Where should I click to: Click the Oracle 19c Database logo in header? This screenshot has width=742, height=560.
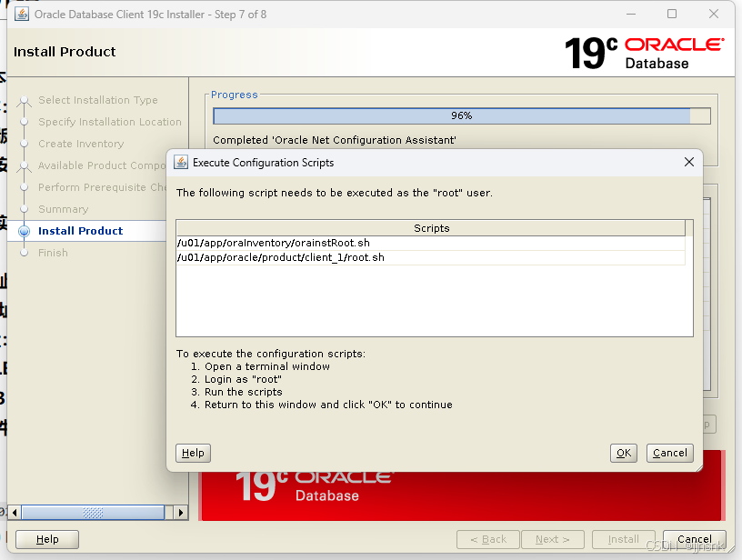644,53
